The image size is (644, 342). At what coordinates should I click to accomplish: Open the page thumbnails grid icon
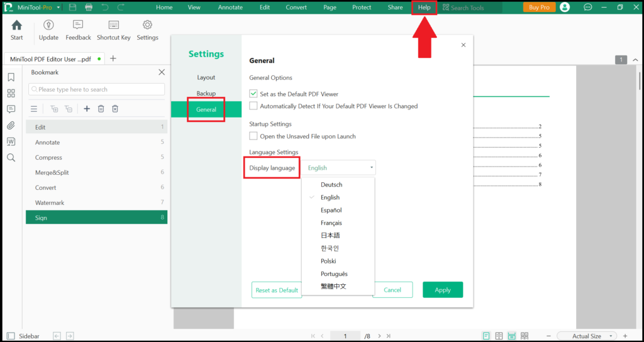11,93
